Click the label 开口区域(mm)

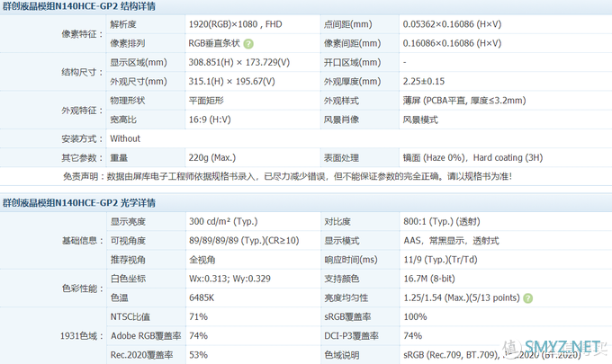(353, 62)
